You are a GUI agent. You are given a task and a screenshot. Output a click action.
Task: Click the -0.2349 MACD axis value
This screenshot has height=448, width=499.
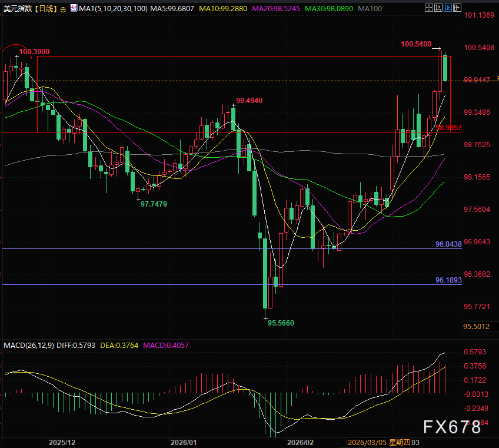click(x=476, y=409)
